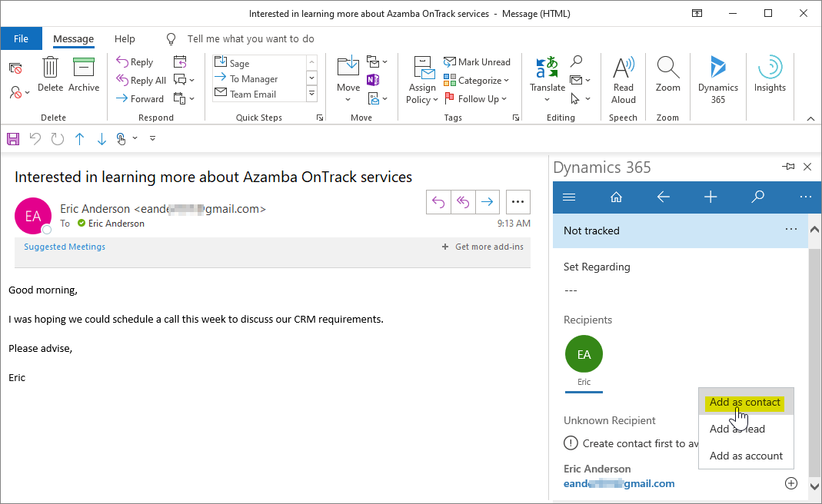Open the IM reply dropdown in Respond group
Viewport: 822px width, 504px height.
184,80
